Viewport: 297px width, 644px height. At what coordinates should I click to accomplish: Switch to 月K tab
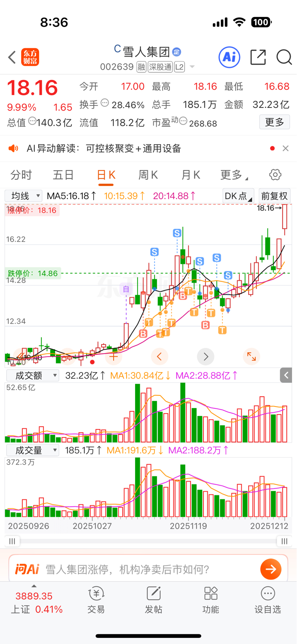coord(190,175)
